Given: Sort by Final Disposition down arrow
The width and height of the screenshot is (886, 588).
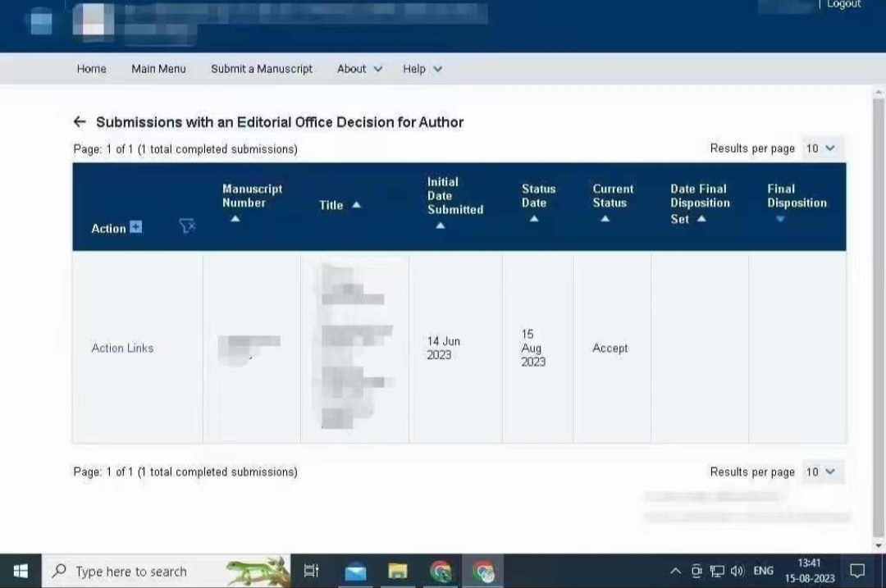Looking at the screenshot, I should (x=780, y=219).
